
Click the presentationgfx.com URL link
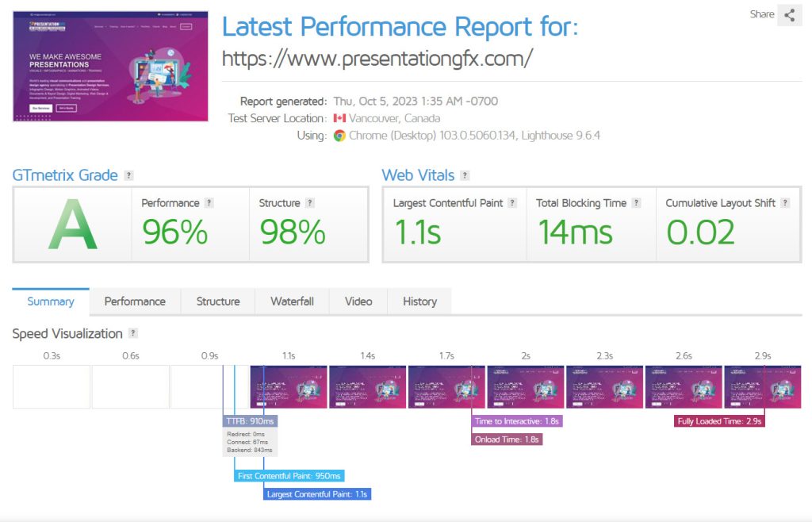tap(377, 59)
